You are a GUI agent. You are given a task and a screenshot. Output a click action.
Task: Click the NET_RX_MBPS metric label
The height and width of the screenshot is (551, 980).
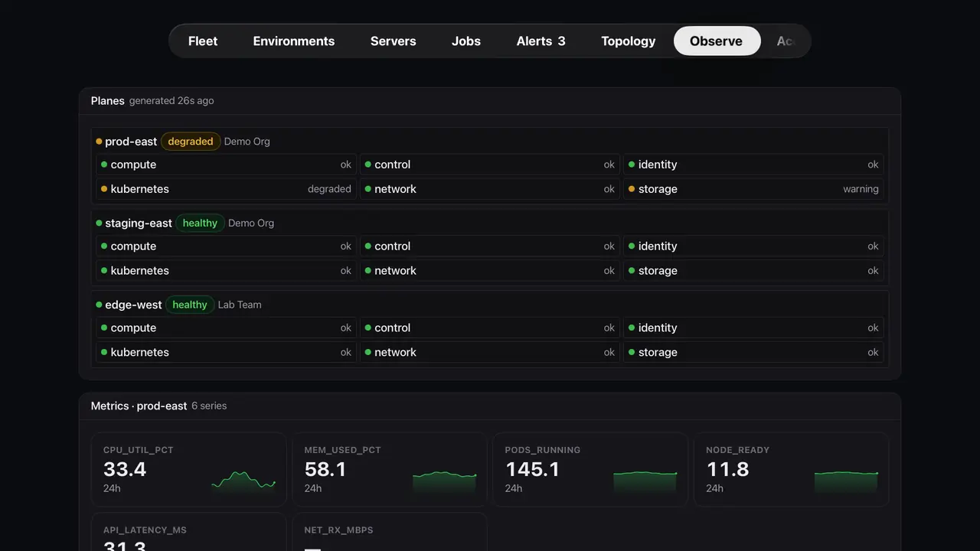pos(338,530)
